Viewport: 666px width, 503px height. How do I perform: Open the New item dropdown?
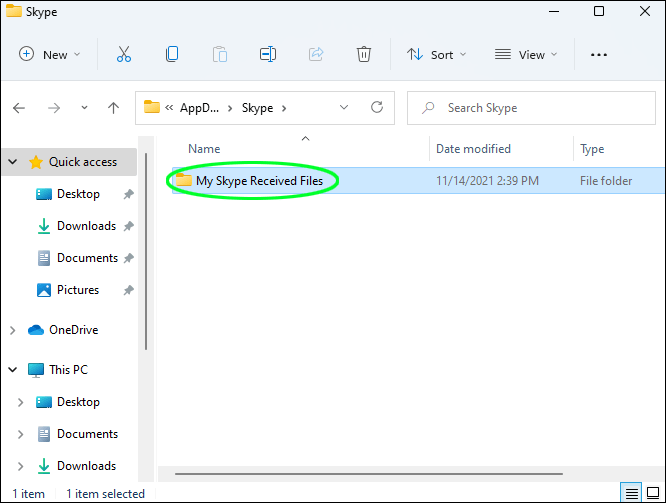click(49, 54)
